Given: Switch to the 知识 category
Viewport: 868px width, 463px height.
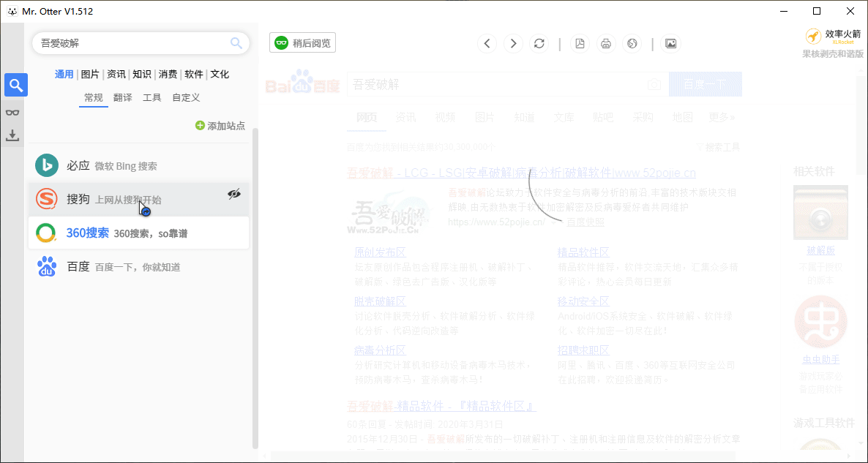Looking at the screenshot, I should [142, 74].
